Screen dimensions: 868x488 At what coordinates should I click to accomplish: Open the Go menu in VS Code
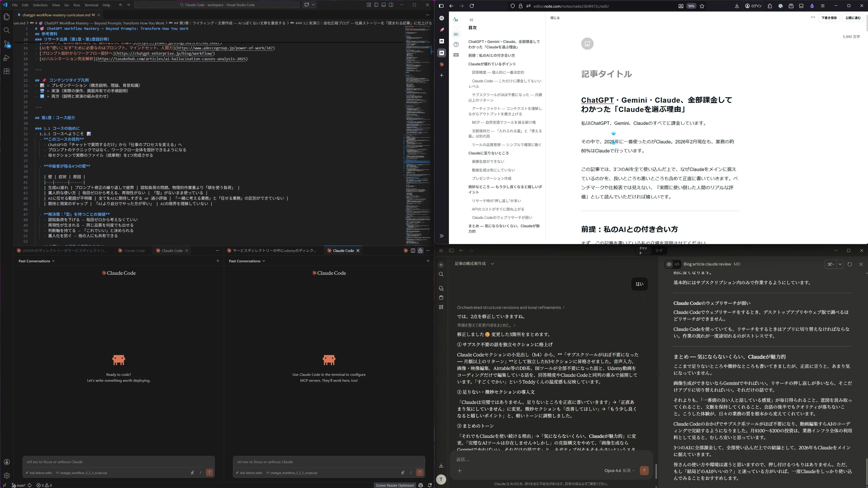(x=66, y=5)
